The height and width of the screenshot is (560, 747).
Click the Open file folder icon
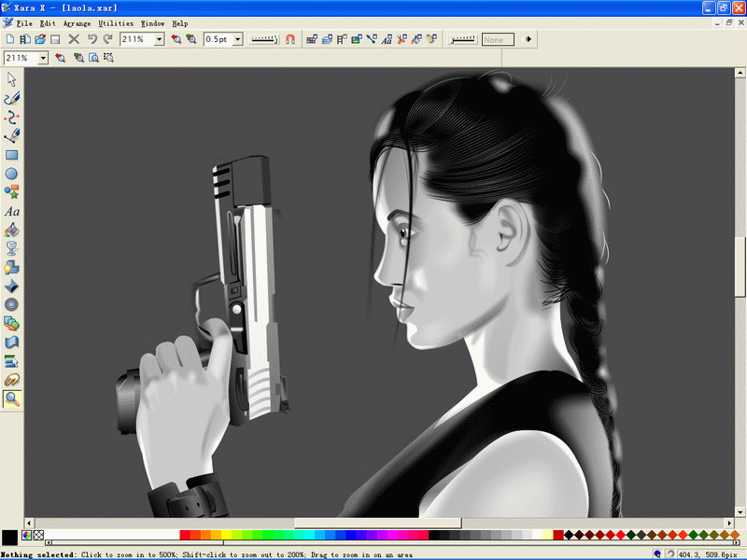[40, 39]
